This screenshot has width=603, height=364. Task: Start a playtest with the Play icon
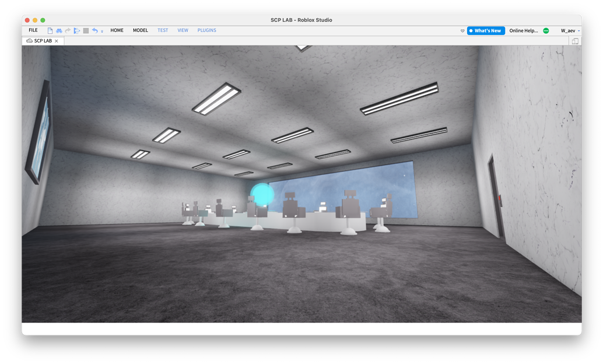[76, 30]
